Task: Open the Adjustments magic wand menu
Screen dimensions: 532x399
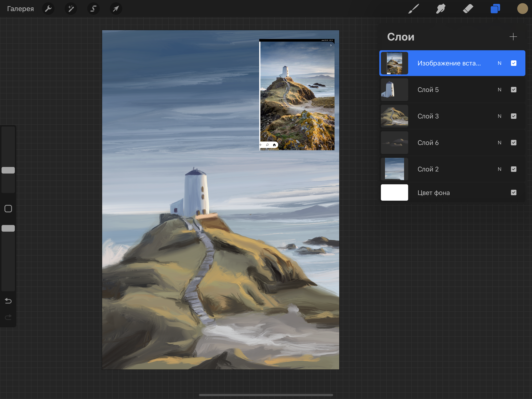Action: (x=71, y=9)
